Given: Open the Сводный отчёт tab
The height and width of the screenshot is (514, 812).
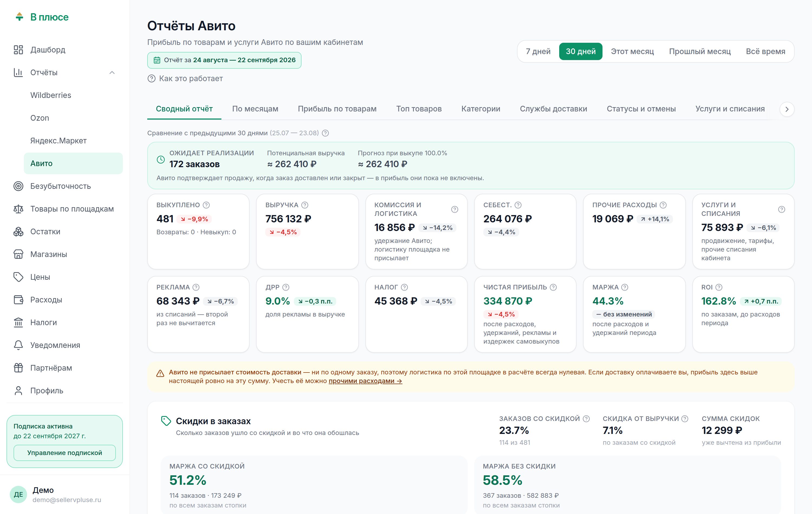Looking at the screenshot, I should 184,109.
